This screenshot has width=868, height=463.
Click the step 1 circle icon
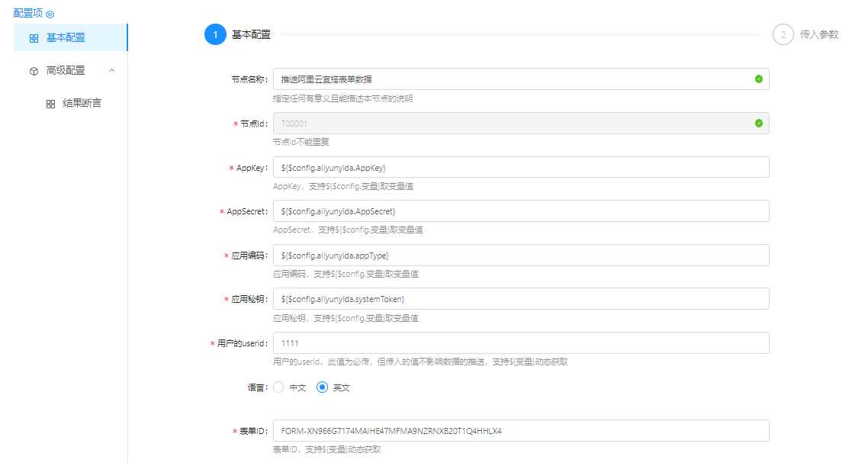coord(215,34)
